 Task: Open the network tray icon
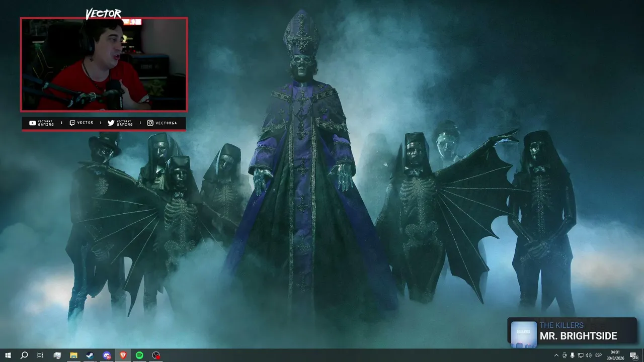point(580,355)
